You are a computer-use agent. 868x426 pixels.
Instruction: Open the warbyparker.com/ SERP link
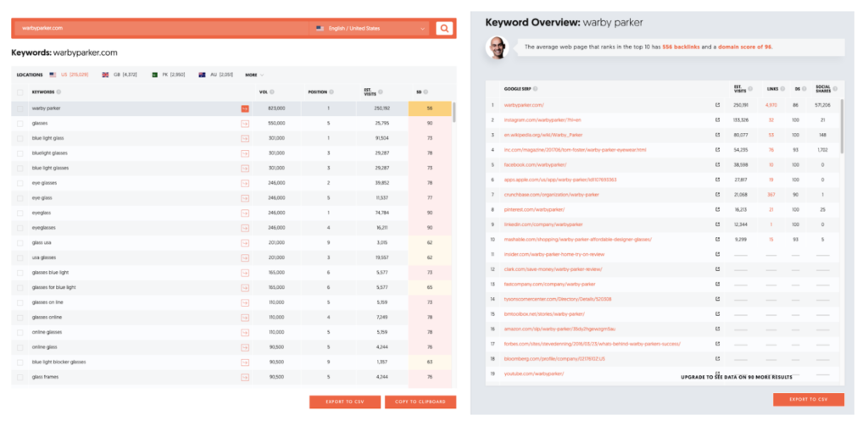click(524, 104)
